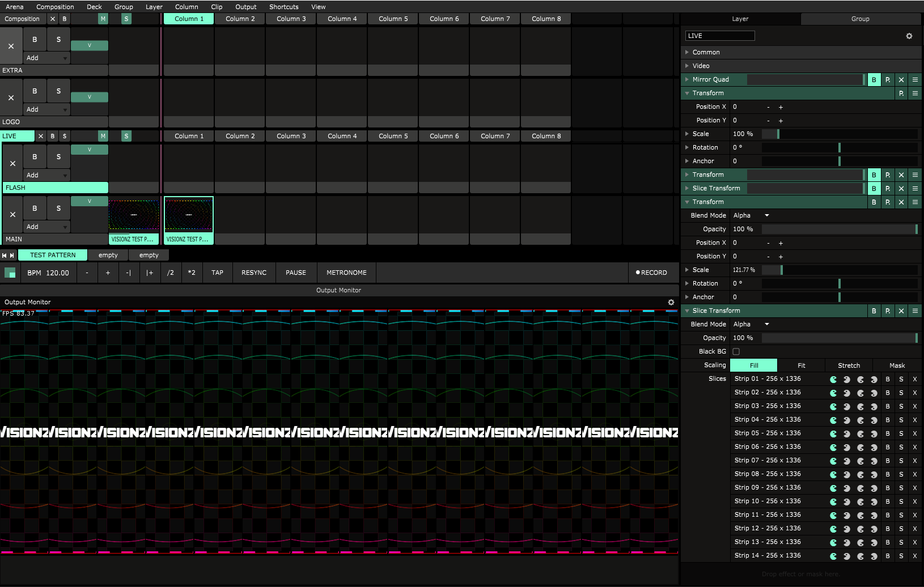Open the Mirror Quad effect hamburger menu
The height and width of the screenshot is (587, 924).
(x=915, y=80)
